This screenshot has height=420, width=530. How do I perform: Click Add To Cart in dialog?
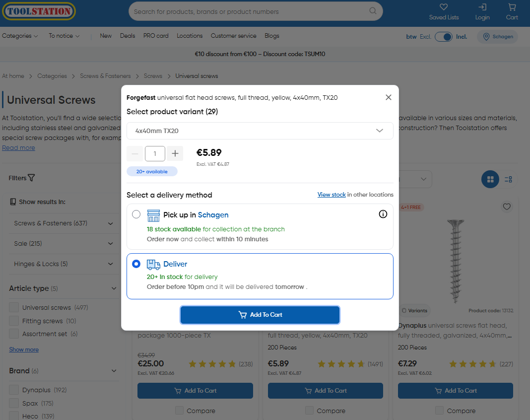[260, 315]
